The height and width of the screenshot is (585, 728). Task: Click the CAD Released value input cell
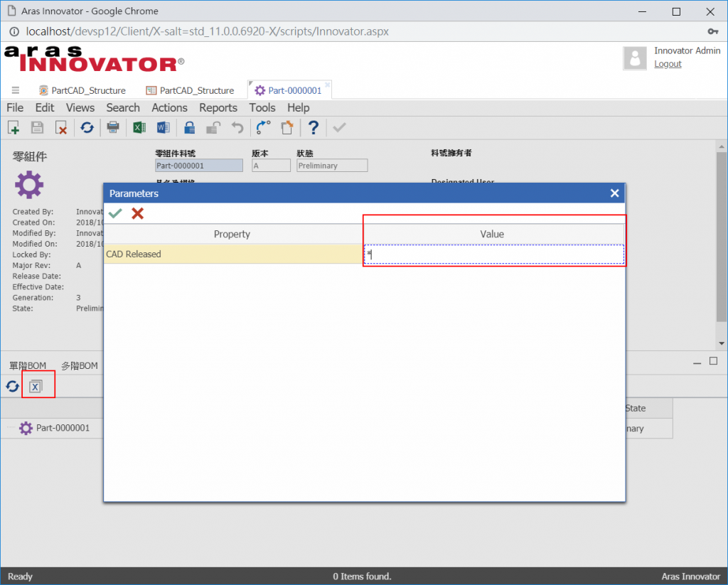[x=494, y=254]
